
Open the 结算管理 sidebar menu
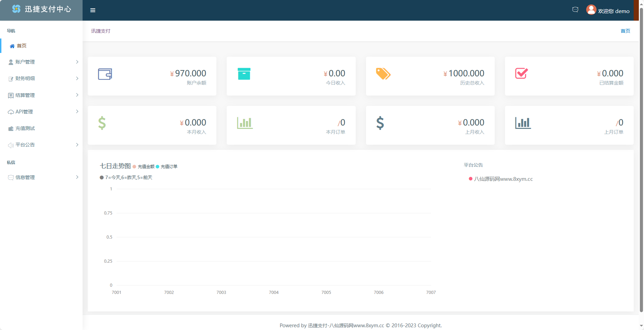[x=41, y=95]
